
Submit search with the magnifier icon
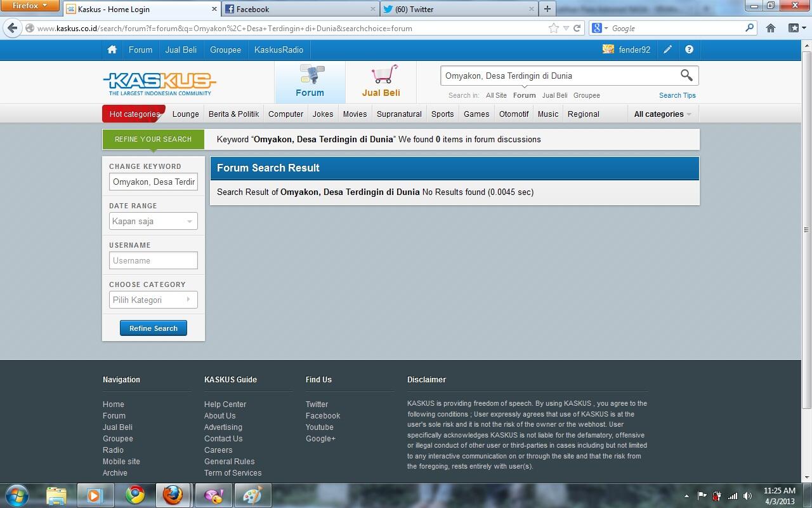(686, 76)
